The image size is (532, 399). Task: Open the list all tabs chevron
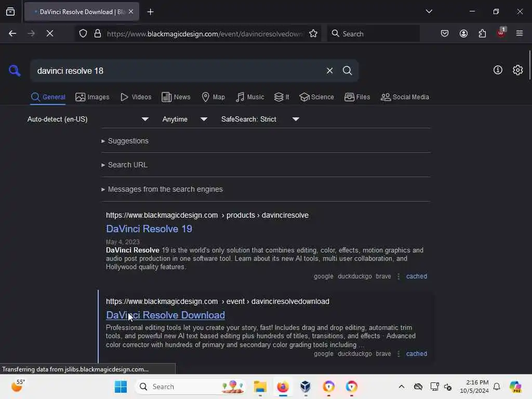pyautogui.click(x=429, y=11)
